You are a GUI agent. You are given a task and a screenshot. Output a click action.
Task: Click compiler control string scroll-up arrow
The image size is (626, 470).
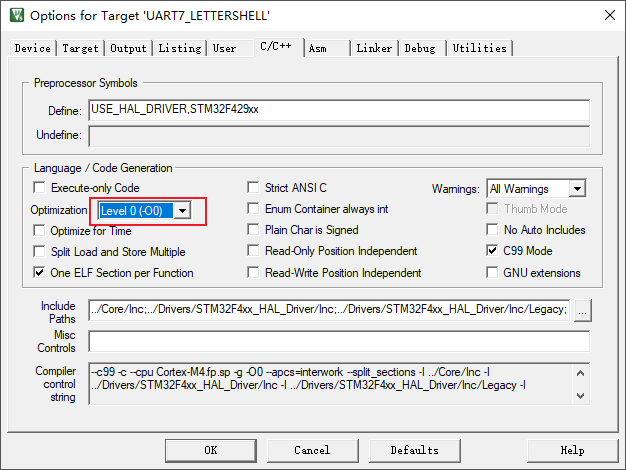point(580,373)
